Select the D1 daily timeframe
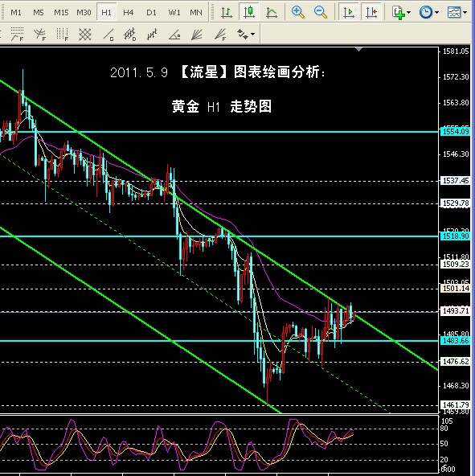The width and height of the screenshot is (475, 476). click(x=151, y=12)
